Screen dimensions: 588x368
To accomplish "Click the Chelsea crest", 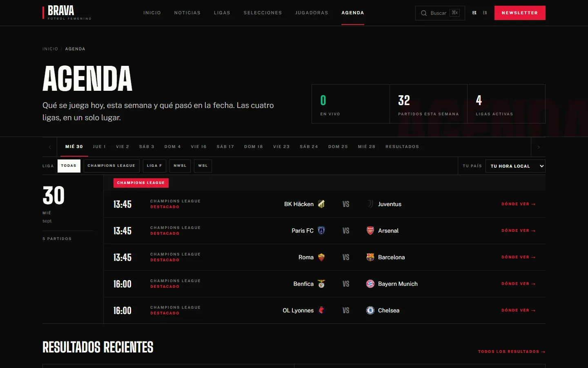I will [x=370, y=310].
